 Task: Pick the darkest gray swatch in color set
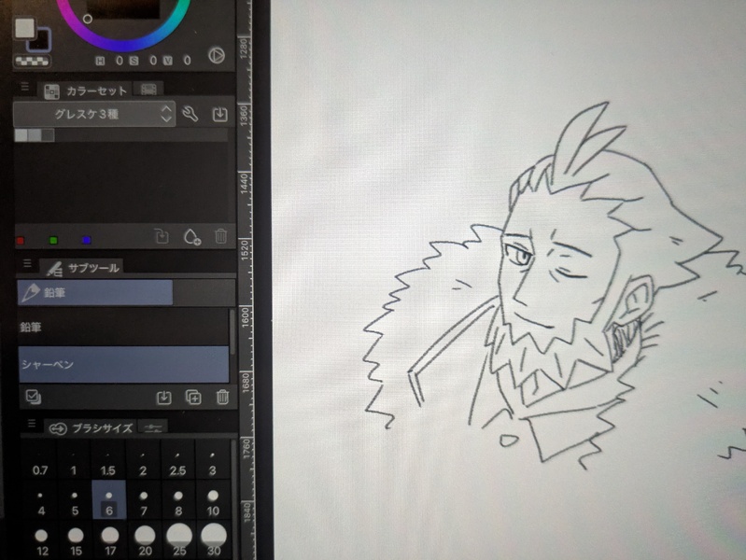pyautogui.click(x=48, y=135)
